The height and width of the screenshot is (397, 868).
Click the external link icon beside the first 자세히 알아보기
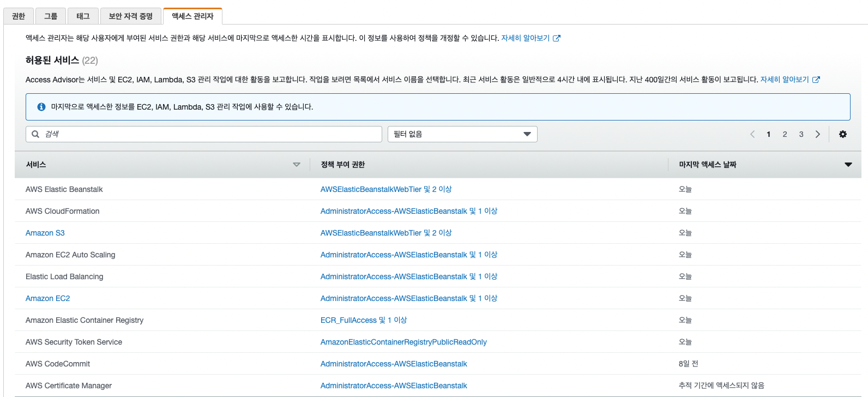pyautogui.click(x=557, y=38)
